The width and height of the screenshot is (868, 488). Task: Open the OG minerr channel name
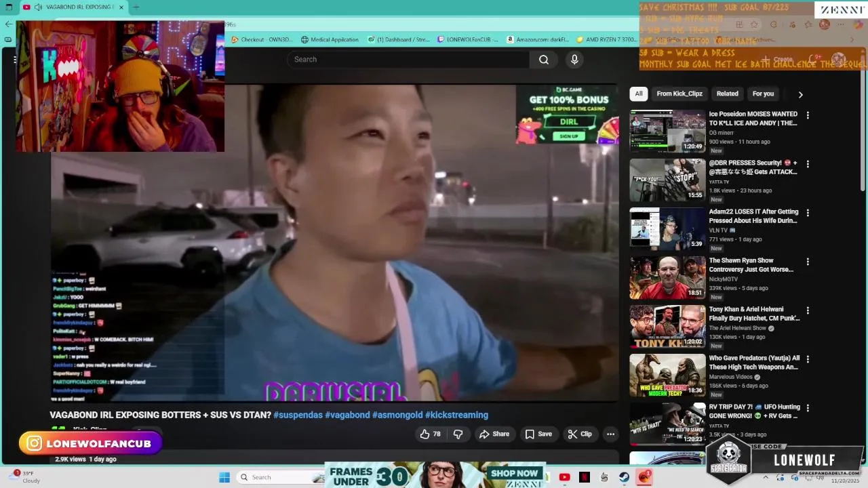(721, 133)
